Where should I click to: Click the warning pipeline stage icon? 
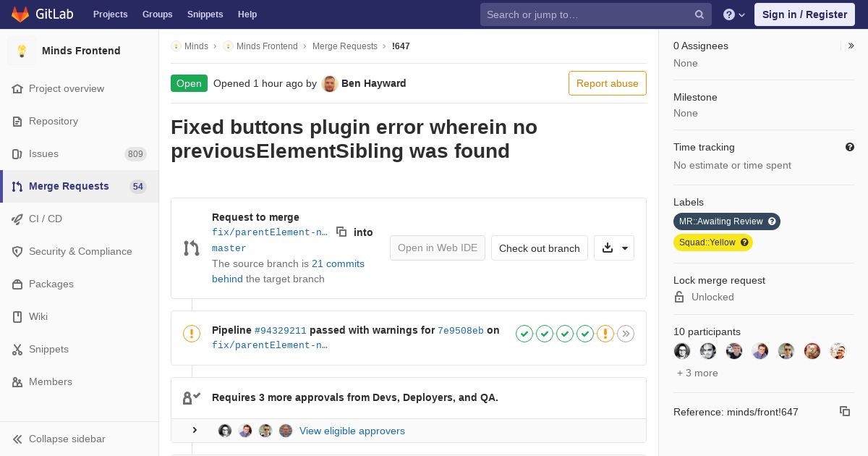point(605,334)
